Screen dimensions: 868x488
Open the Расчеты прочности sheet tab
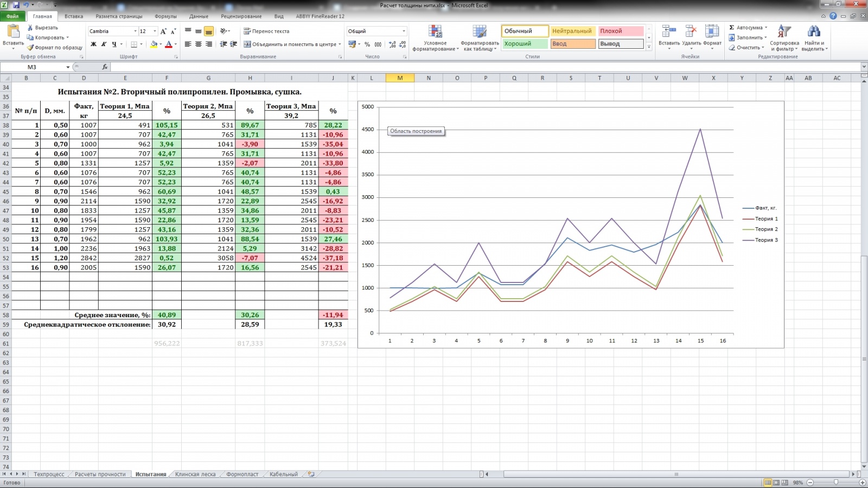tap(100, 474)
